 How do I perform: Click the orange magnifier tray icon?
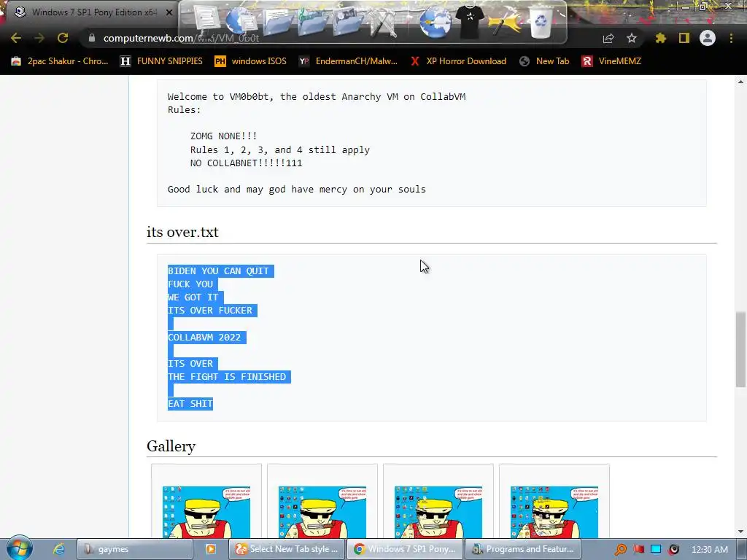(x=621, y=550)
